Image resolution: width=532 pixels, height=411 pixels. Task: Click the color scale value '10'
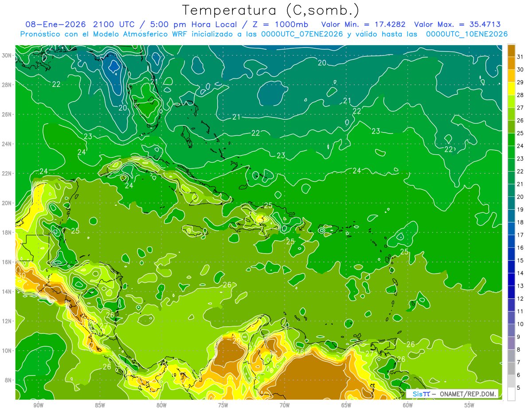(520, 324)
